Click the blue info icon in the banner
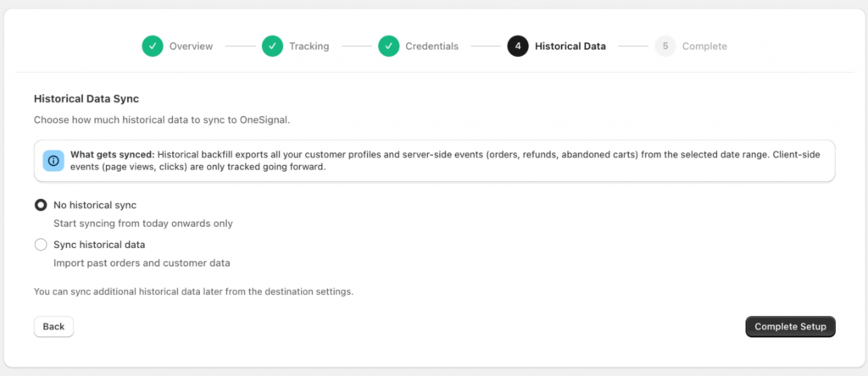 click(53, 161)
